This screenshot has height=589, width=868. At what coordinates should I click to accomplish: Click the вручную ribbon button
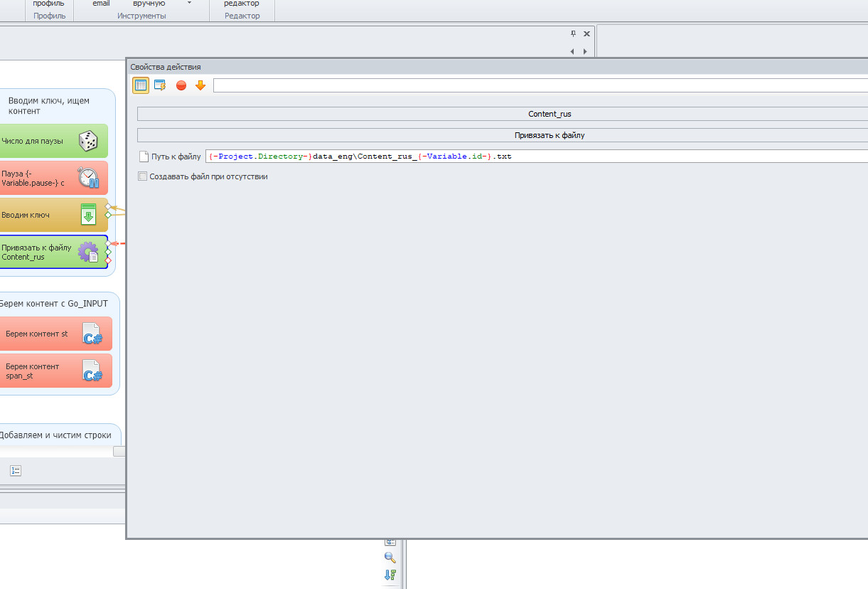149,4
